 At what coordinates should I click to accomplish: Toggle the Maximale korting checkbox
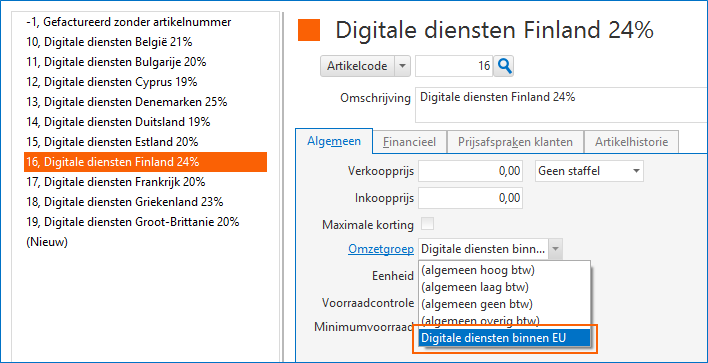(x=427, y=224)
